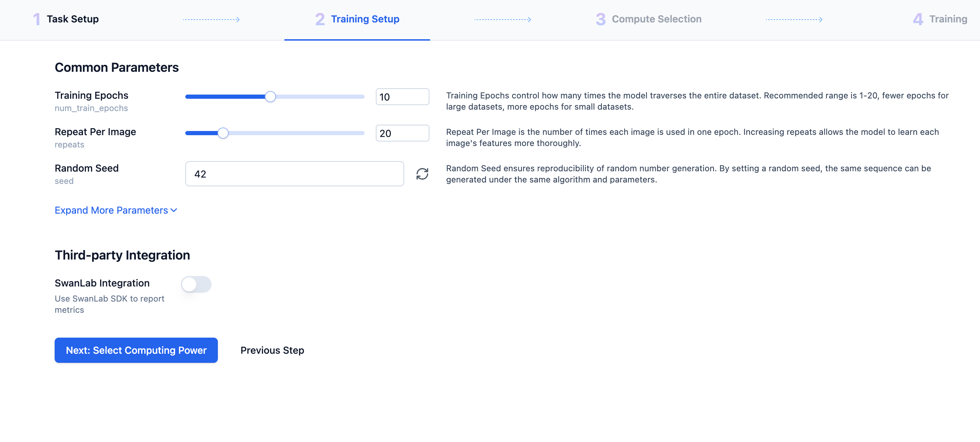
Task: Click arrow between Task Setup and Training Setup
Action: pyautogui.click(x=211, y=19)
